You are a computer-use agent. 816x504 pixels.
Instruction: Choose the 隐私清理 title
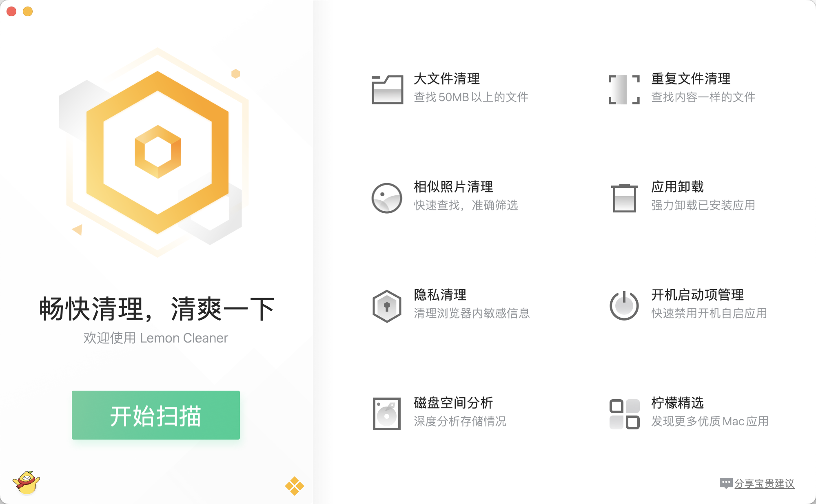[440, 295]
